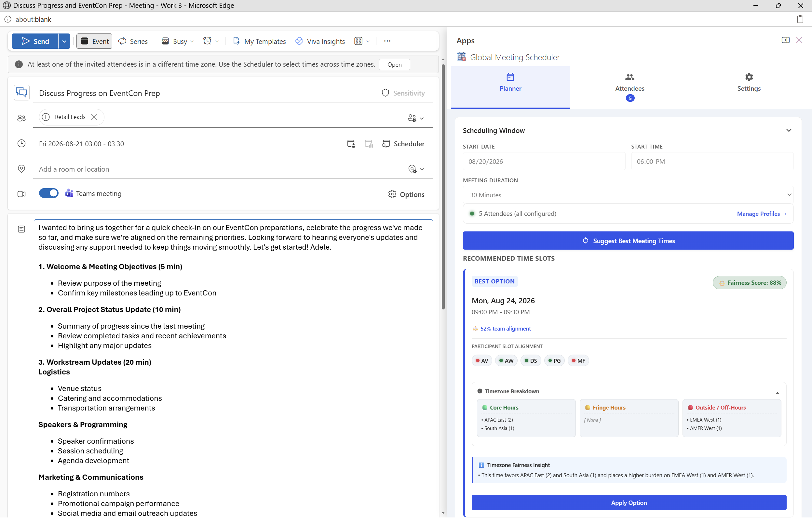Open the apps grid icon
This screenshot has height=522, width=812.
click(x=359, y=41)
